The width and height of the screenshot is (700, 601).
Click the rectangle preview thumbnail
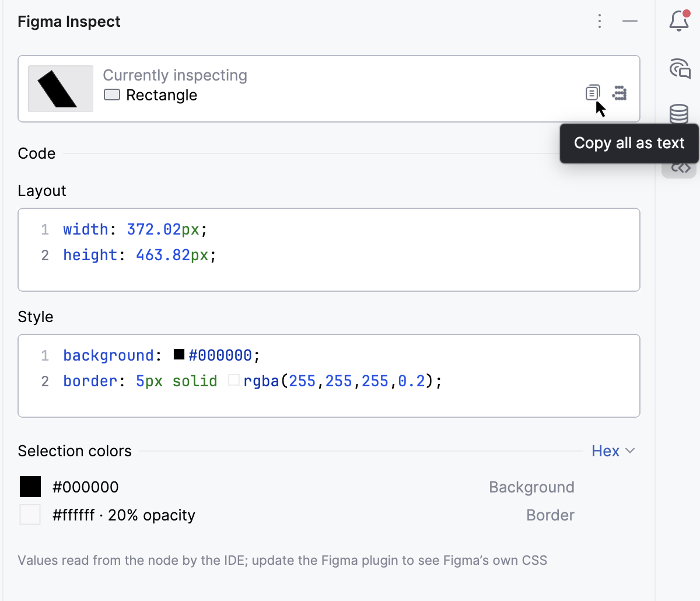61,89
